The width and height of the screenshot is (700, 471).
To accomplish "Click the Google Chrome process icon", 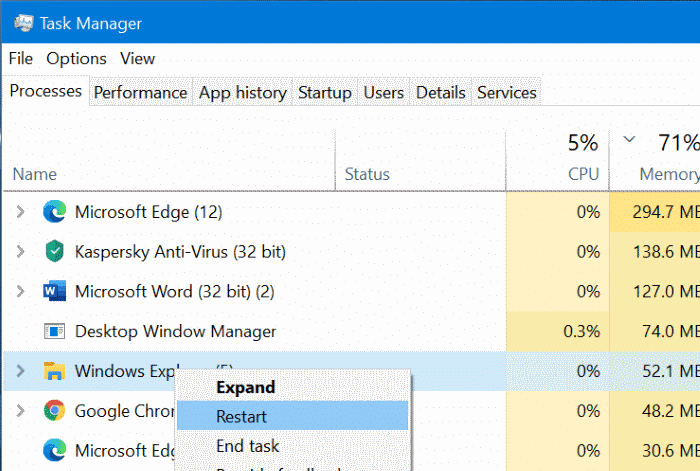I will tap(54, 411).
